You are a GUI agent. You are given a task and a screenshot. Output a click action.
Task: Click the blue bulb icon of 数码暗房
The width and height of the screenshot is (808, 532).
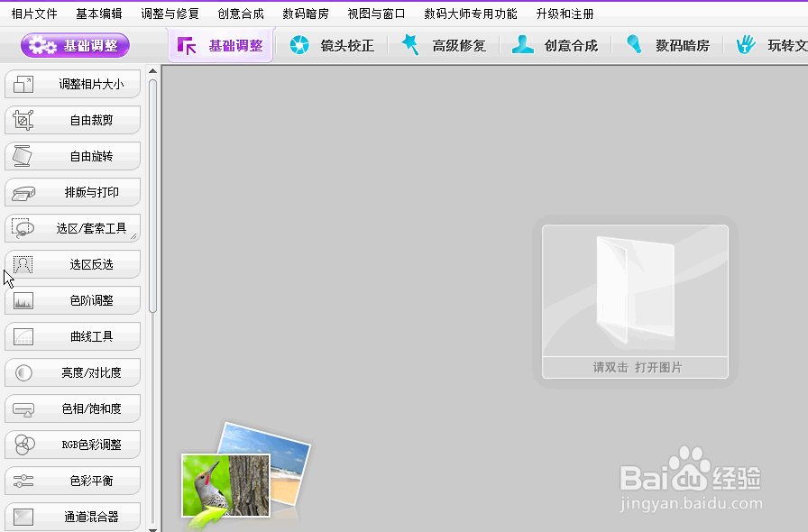[x=634, y=45]
